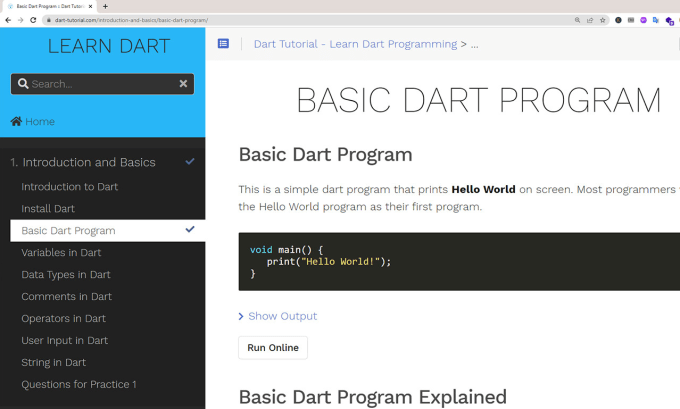Click the zoom magnifier icon in address bar
This screenshot has height=409, width=680.
[x=577, y=20]
